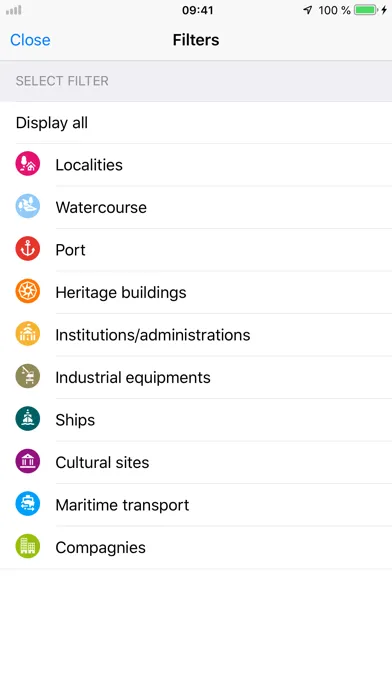
Task: Tap the pink Localities tree-and-house icon
Action: (x=28, y=164)
